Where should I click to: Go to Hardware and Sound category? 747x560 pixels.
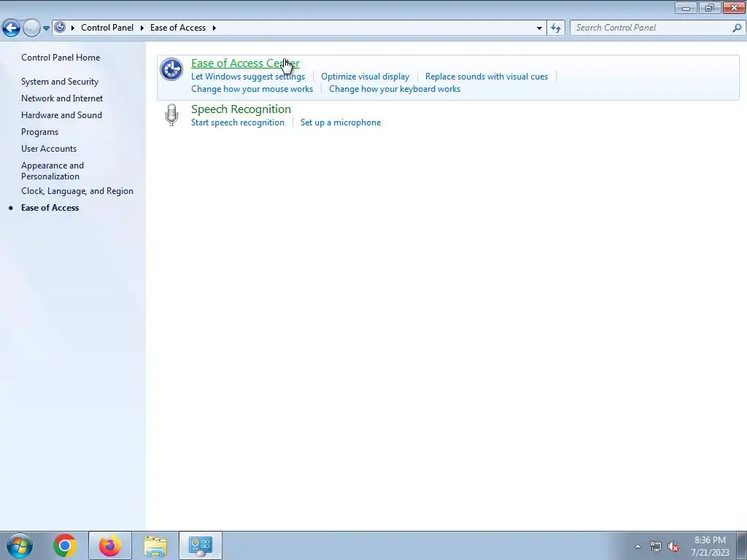point(61,114)
